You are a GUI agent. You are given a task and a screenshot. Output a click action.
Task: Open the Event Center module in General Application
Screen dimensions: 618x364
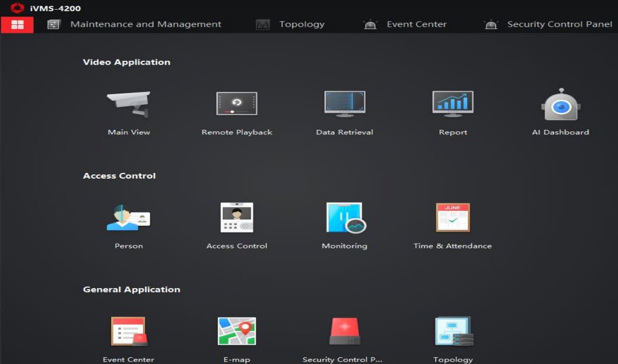tap(129, 332)
